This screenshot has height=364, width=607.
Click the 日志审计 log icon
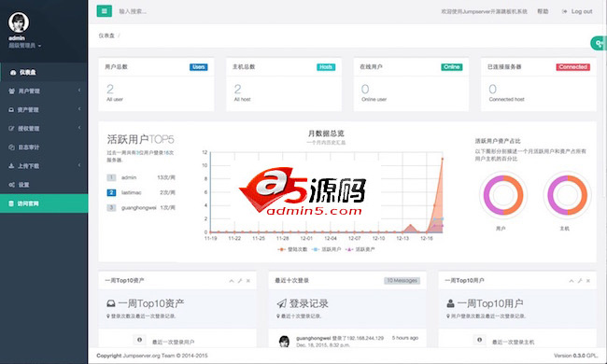click(11, 147)
